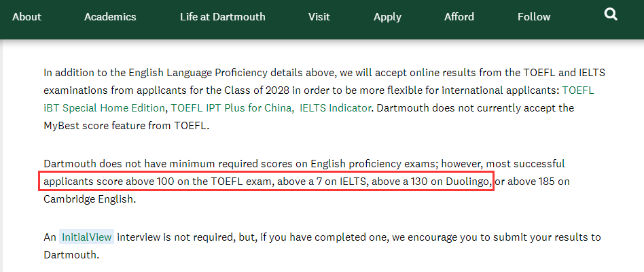Select Academics in the navigation bar

(110, 17)
